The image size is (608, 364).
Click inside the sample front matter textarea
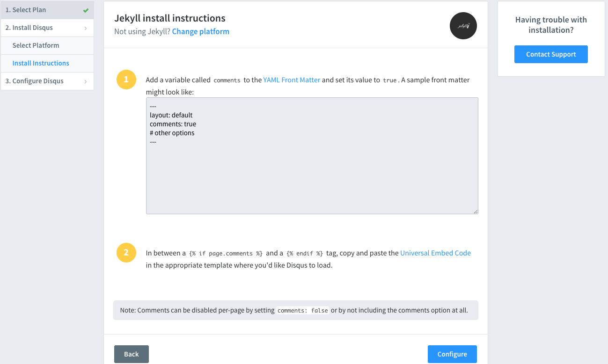point(312,156)
